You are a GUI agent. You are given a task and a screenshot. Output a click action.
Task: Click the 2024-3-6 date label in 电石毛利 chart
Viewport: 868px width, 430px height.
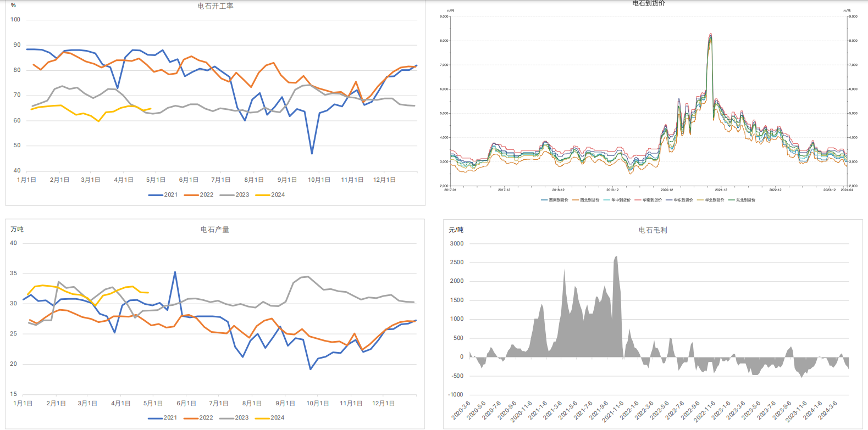pos(828,411)
